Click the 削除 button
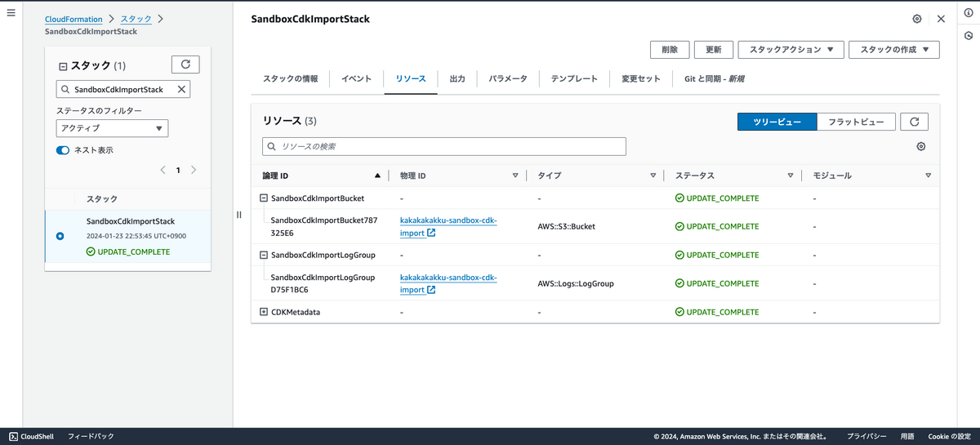This screenshot has height=445, width=980. click(x=670, y=50)
